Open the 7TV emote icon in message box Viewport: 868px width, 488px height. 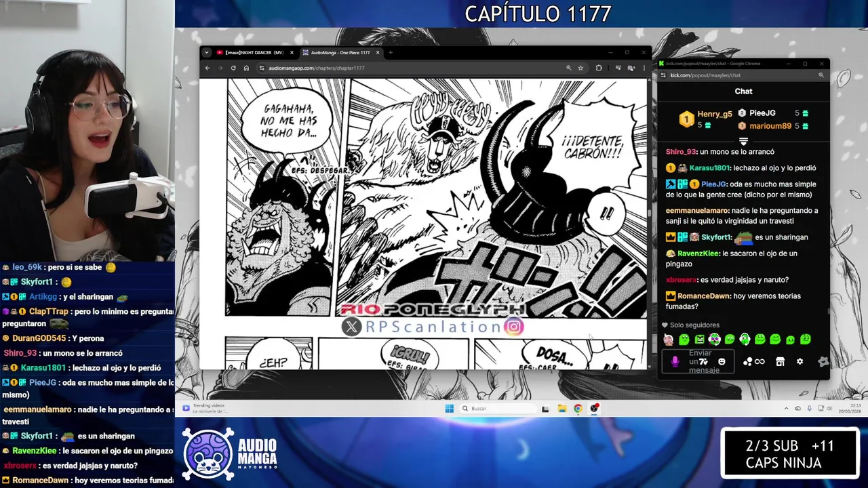pyautogui.click(x=704, y=361)
